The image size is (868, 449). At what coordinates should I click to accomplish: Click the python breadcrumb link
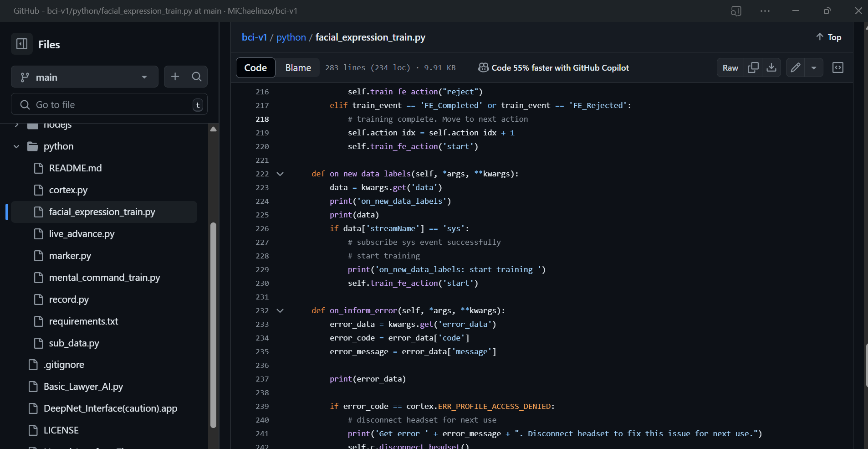coord(291,37)
